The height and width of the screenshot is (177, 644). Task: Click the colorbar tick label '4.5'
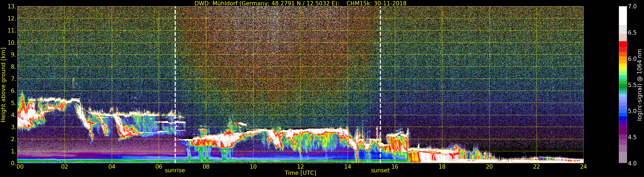click(632, 137)
